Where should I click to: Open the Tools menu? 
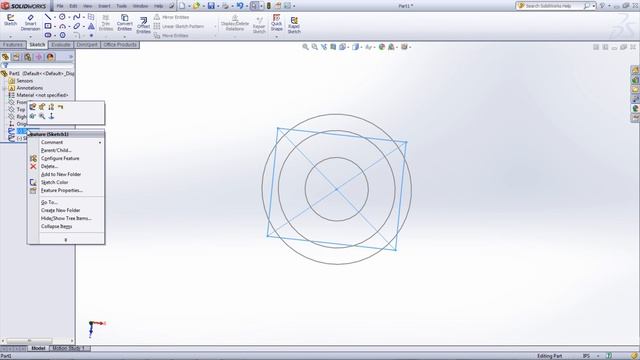click(x=121, y=6)
